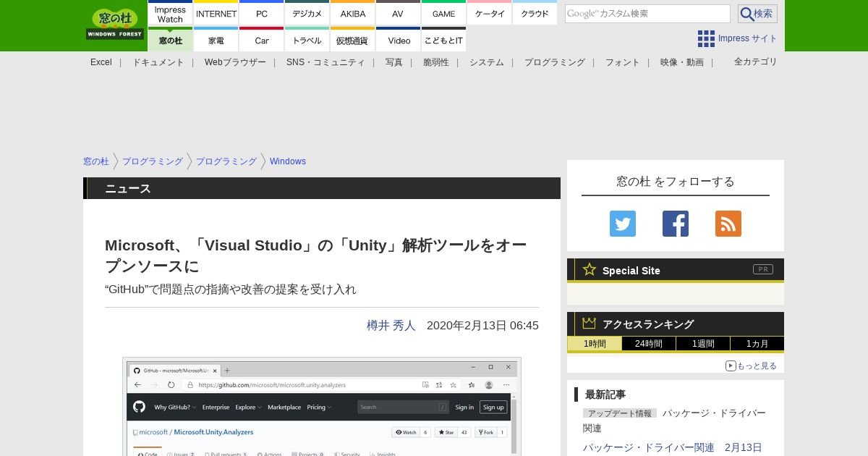The height and width of the screenshot is (456, 868).
Task: Go to the 脆弱性 category
Action: [x=436, y=62]
